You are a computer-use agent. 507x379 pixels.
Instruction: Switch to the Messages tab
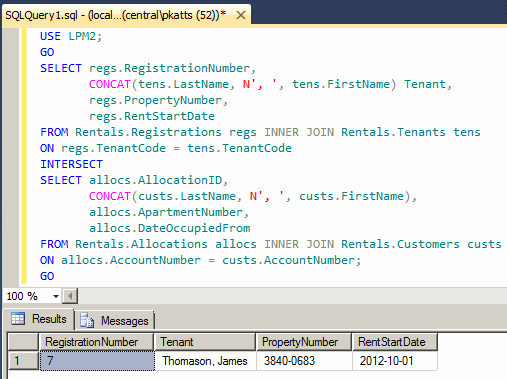tap(114, 320)
